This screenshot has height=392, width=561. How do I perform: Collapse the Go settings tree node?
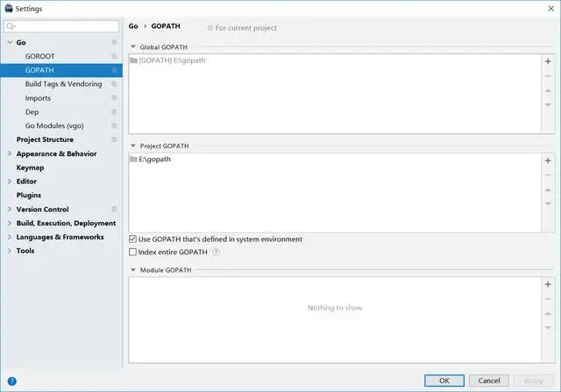click(9, 42)
